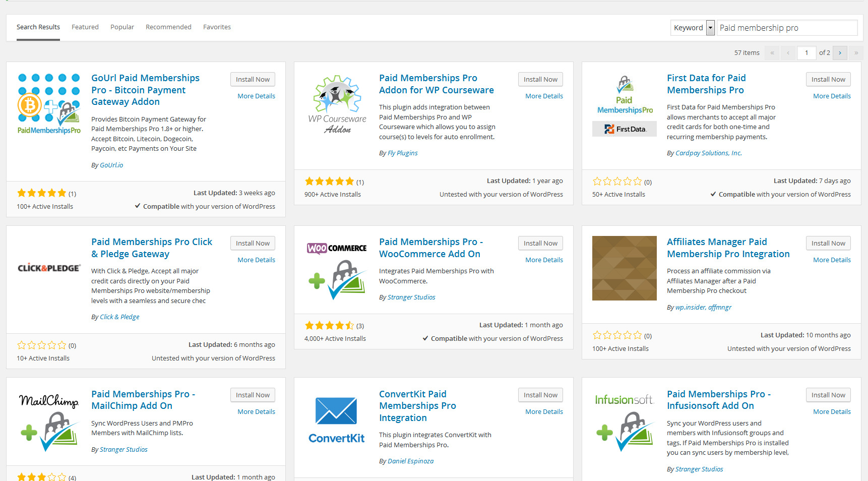The image size is (868, 481).
Task: Open ConvertKit Paid Memberships Pro title link
Action: coord(417,406)
